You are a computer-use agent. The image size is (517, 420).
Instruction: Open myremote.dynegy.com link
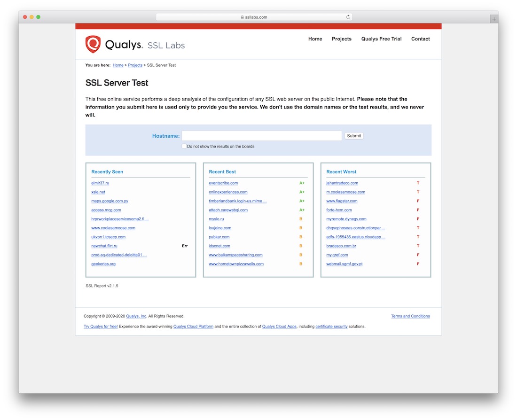(346, 219)
